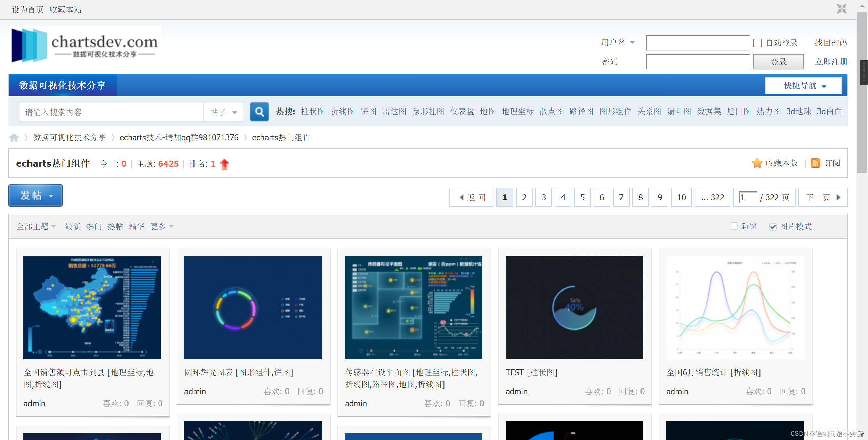
Task: Click the RSS subscribe icon
Action: [x=815, y=163]
